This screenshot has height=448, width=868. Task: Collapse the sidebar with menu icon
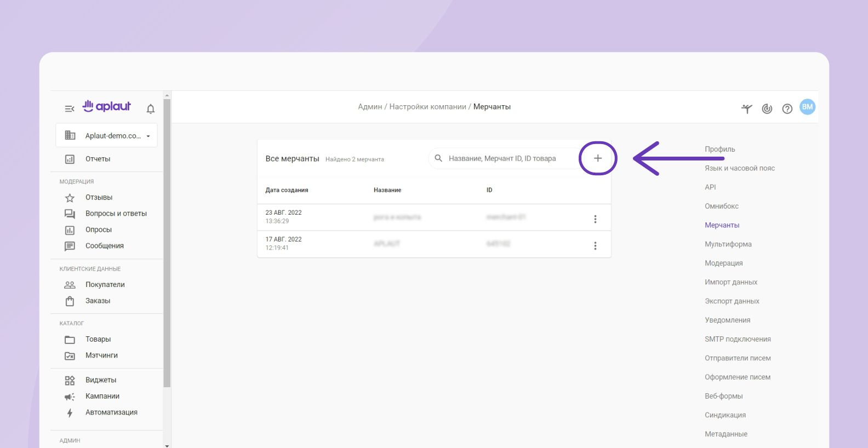point(69,108)
